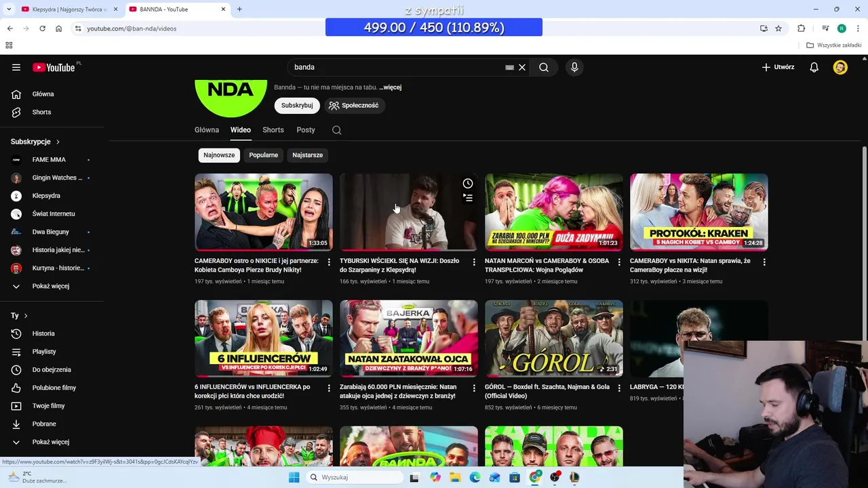Click the magnifier search button

click(544, 67)
